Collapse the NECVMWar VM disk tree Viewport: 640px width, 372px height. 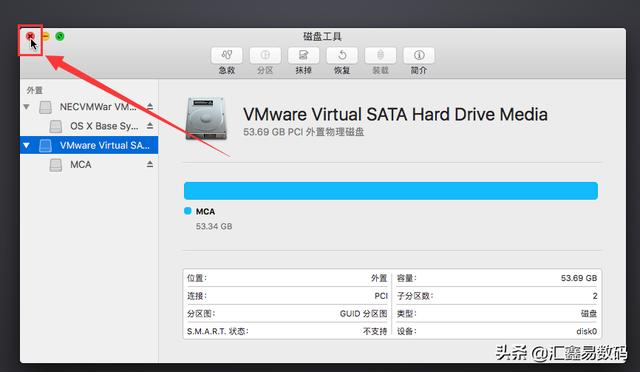pyautogui.click(x=27, y=107)
